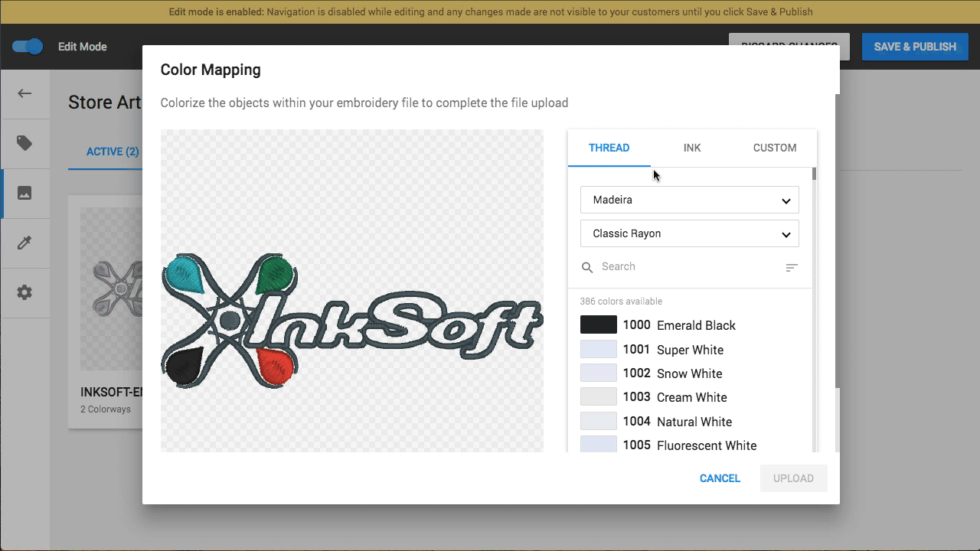This screenshot has width=980, height=551.
Task: Pick the 1001 Super White swatch
Action: click(x=599, y=350)
